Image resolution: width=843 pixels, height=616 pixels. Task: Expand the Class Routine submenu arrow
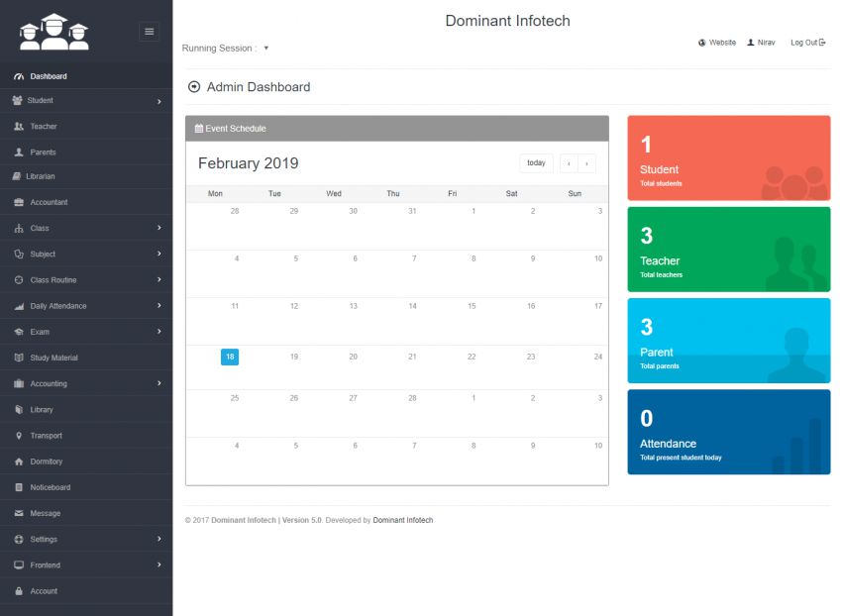pyautogui.click(x=159, y=279)
